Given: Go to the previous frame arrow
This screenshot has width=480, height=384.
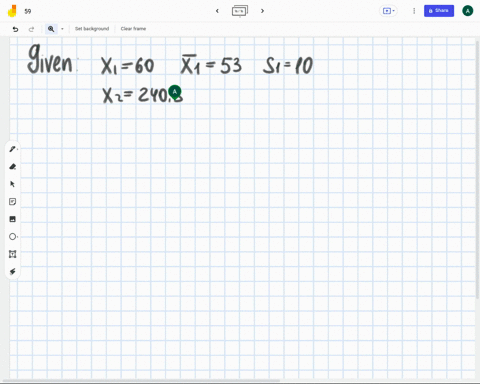Looking at the screenshot, I should pos(217,11).
